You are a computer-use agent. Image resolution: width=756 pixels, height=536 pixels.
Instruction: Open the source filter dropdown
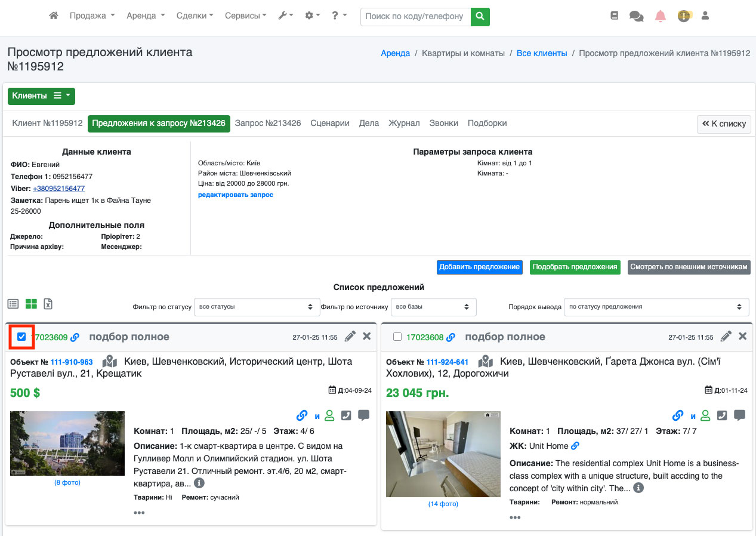pyautogui.click(x=433, y=307)
